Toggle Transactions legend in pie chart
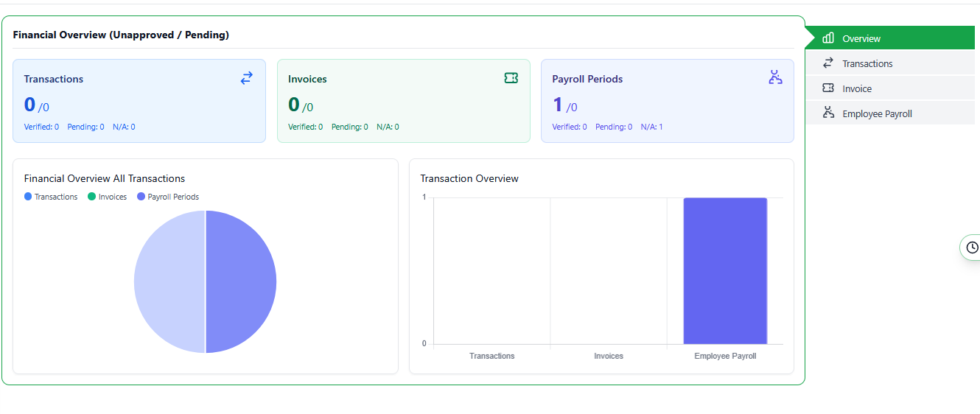Viewport: 980px width, 414px height. click(x=51, y=197)
